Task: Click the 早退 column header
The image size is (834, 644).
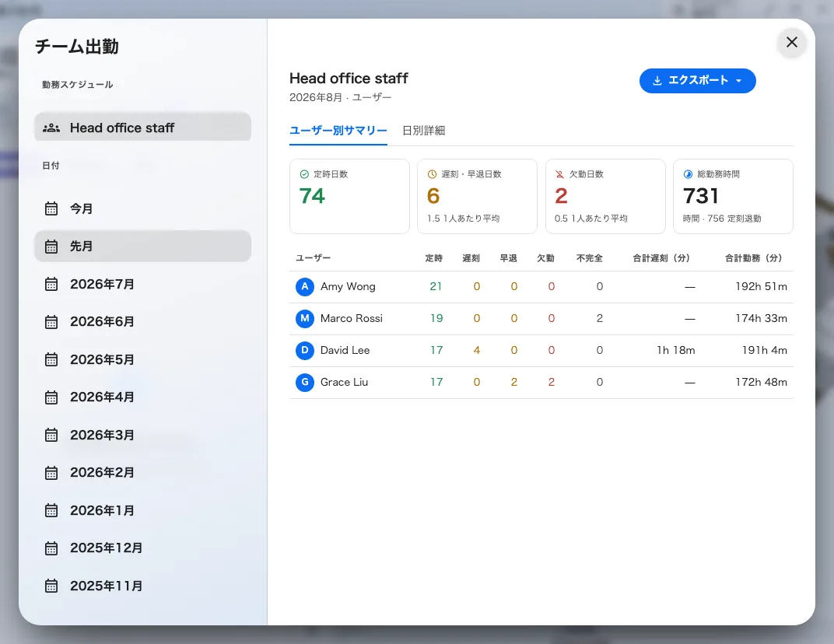Action: [508, 258]
